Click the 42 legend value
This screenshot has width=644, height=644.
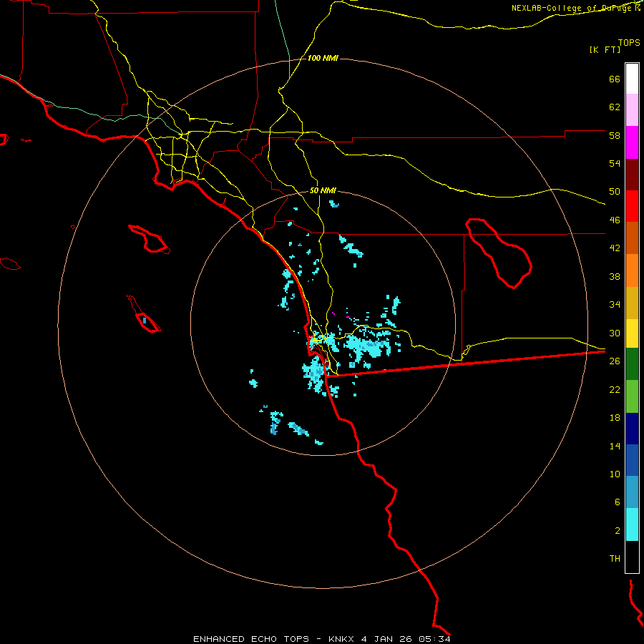point(615,248)
